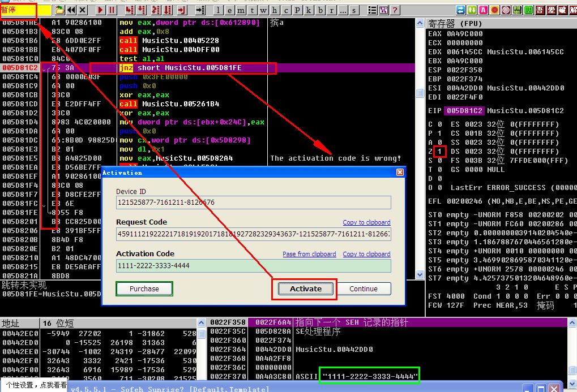
Task: Pause execution with the red pause icon
Action: [112, 10]
